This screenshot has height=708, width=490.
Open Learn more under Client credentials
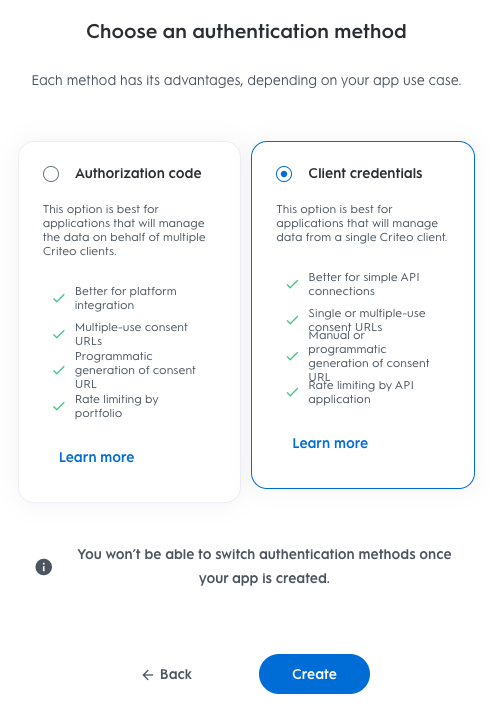(330, 443)
